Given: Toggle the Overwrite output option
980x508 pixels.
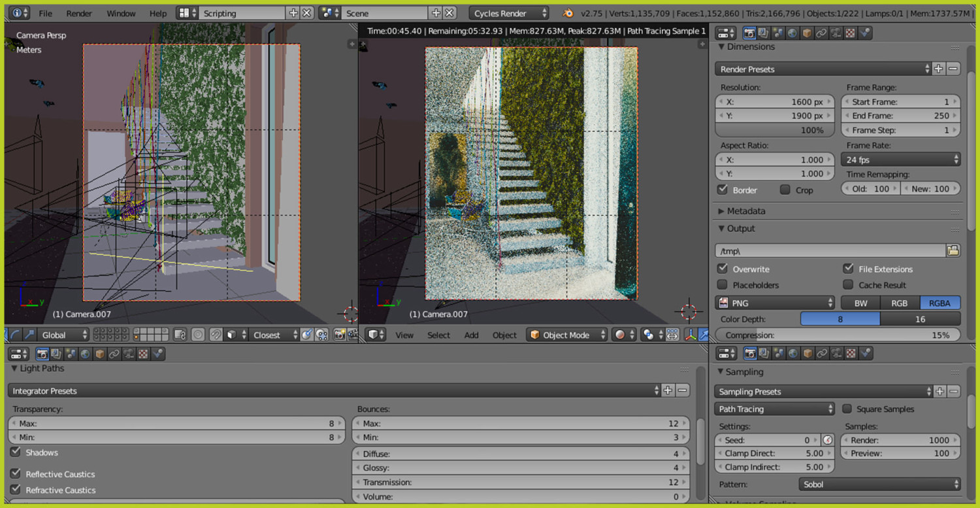Looking at the screenshot, I should [x=723, y=269].
